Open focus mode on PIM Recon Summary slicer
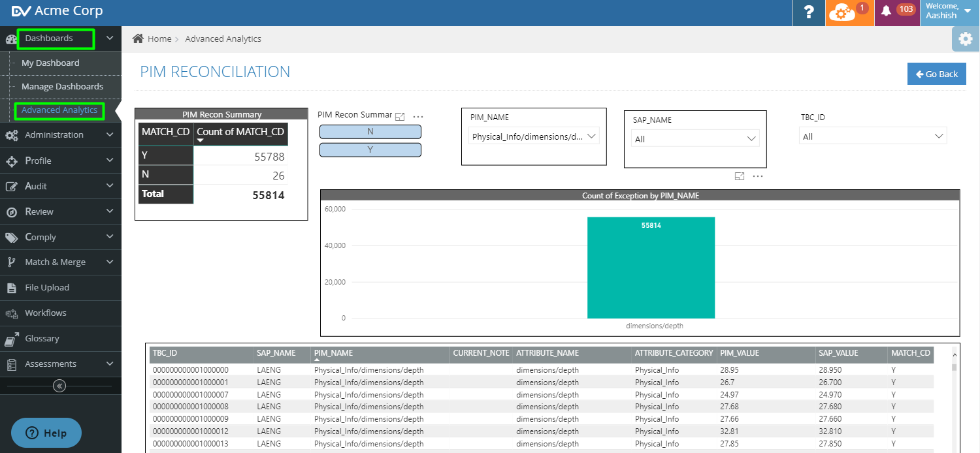Viewport: 980px width, 453px height. (x=400, y=116)
